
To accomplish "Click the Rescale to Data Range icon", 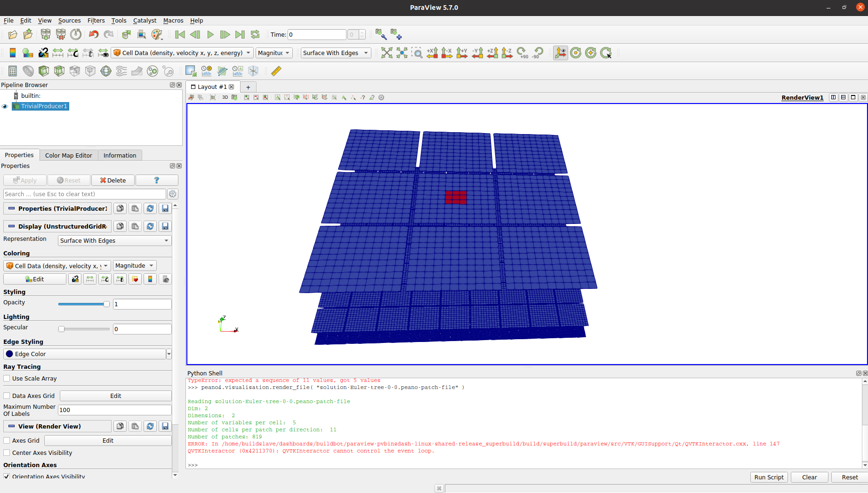I will coord(58,53).
